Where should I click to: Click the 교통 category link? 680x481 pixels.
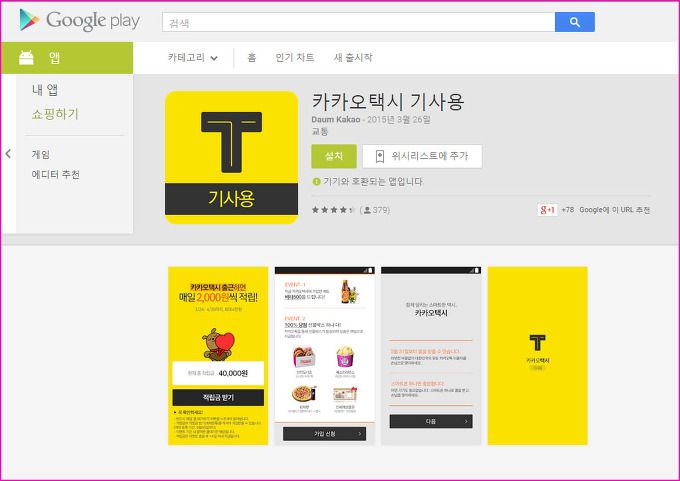pos(320,131)
